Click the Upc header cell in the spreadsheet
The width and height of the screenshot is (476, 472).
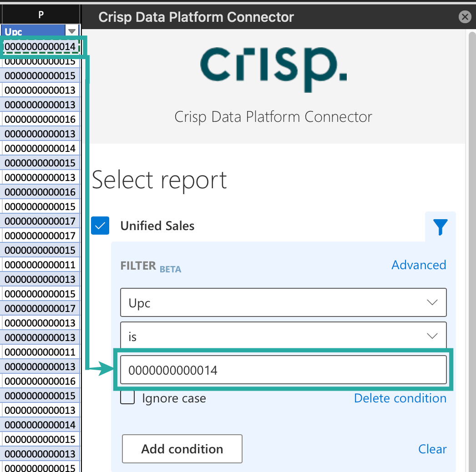(x=32, y=30)
